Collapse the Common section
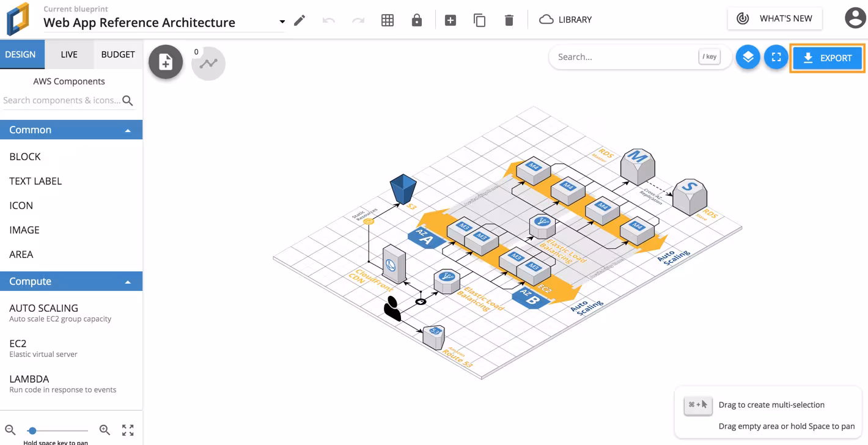Image resolution: width=868 pixels, height=445 pixels. point(71,130)
